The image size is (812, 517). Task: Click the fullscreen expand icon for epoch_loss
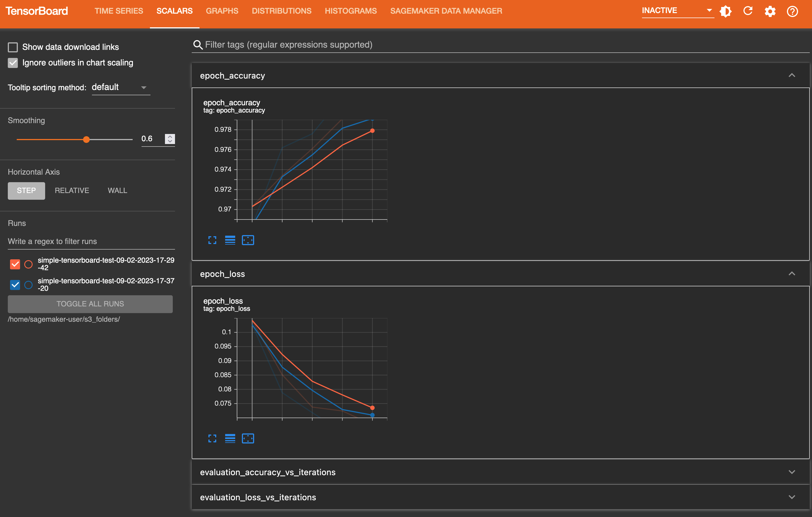pyautogui.click(x=212, y=438)
